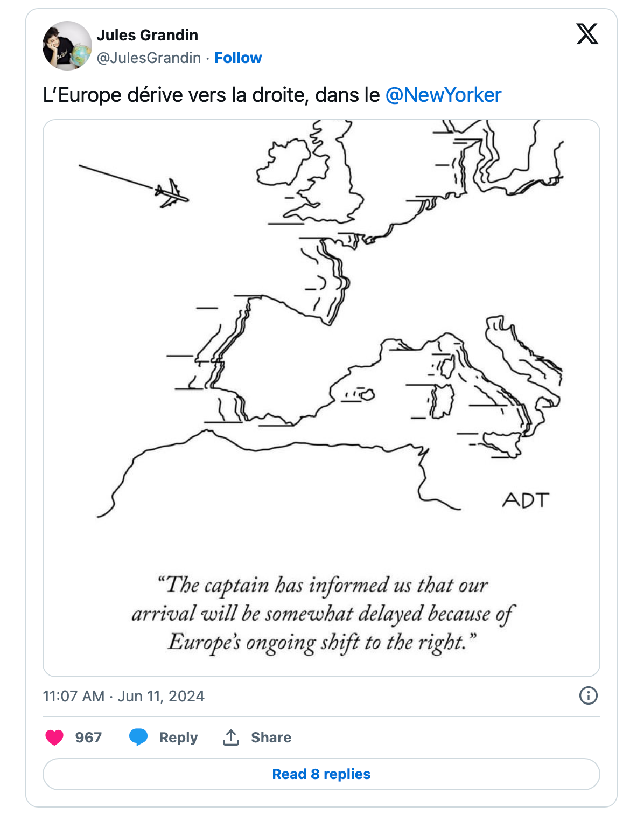Follow Jules Grandin
Viewport: 644px width, 814px height.
click(x=238, y=58)
